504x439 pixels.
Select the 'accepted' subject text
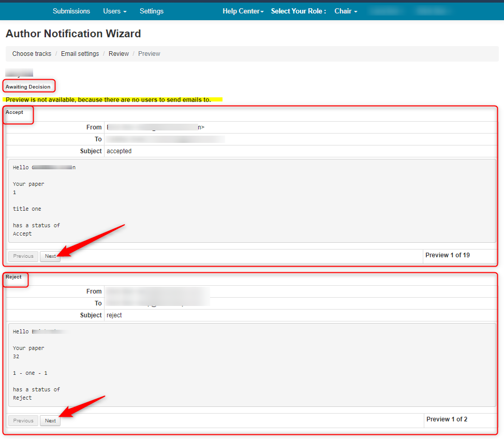pos(119,151)
